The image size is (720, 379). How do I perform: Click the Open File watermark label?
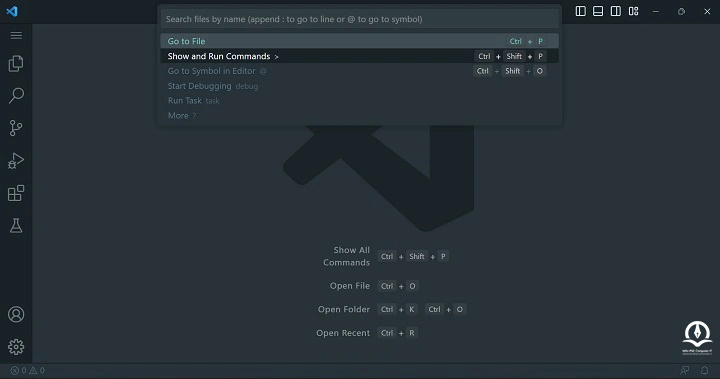coord(349,286)
